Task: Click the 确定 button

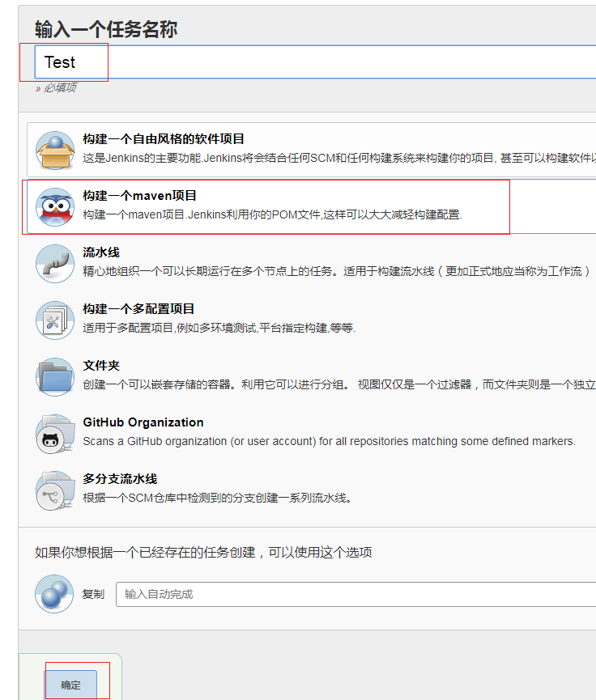Action: [70, 685]
